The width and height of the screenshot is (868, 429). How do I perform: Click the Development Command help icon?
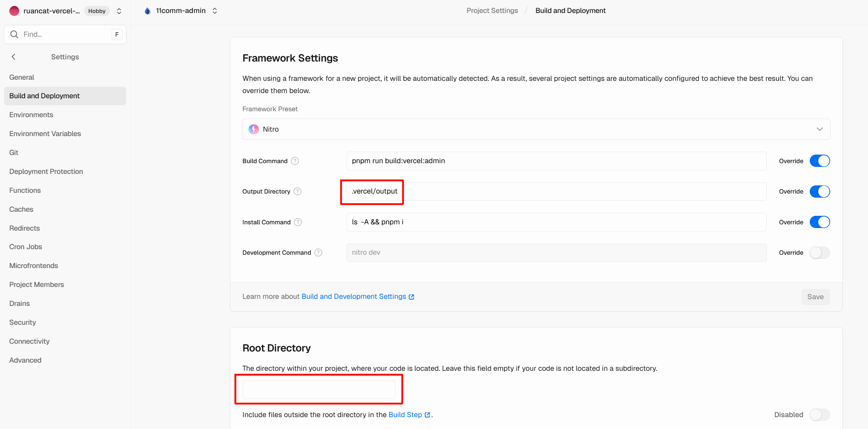318,253
